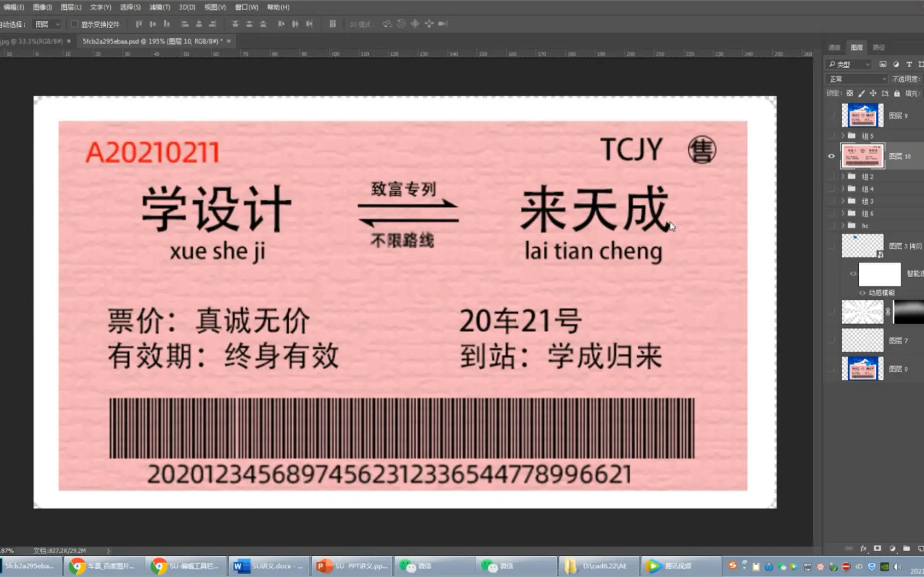Add layer mask icon at panel bottom
This screenshot has width=924, height=577.
click(x=878, y=549)
